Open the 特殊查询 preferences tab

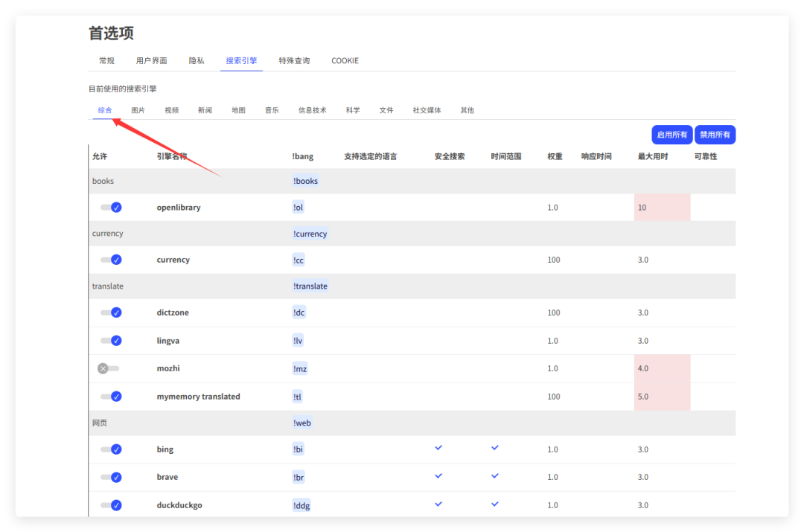click(x=294, y=60)
